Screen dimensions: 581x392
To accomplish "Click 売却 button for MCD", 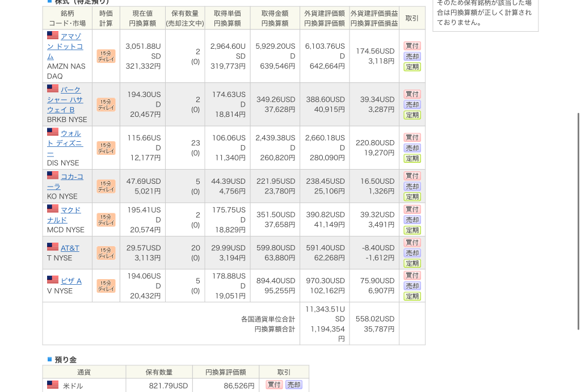I will click(412, 220).
